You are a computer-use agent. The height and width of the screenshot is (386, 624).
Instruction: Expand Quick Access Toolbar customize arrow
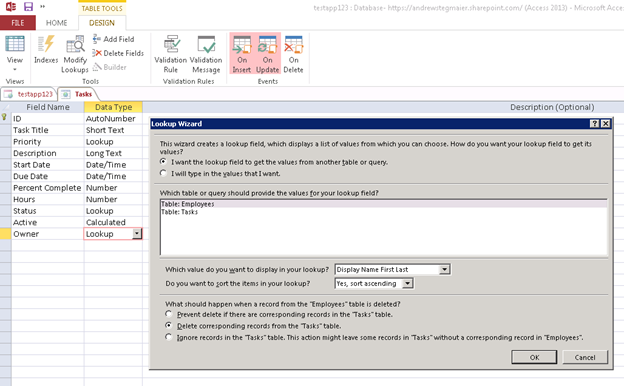[43, 7]
